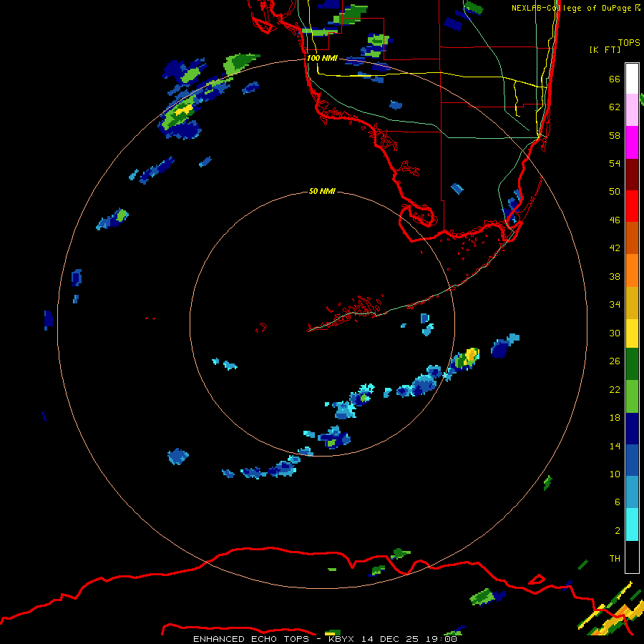Click the "10" legend value

tap(615, 474)
